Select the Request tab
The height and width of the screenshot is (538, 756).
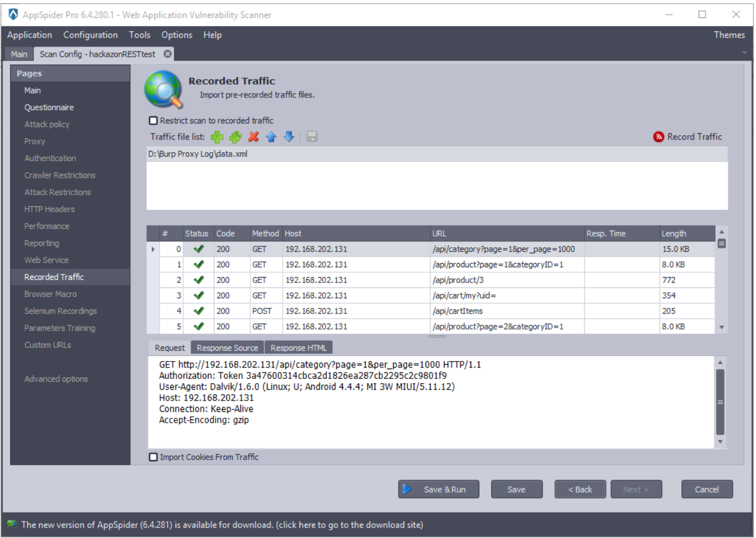click(x=170, y=347)
